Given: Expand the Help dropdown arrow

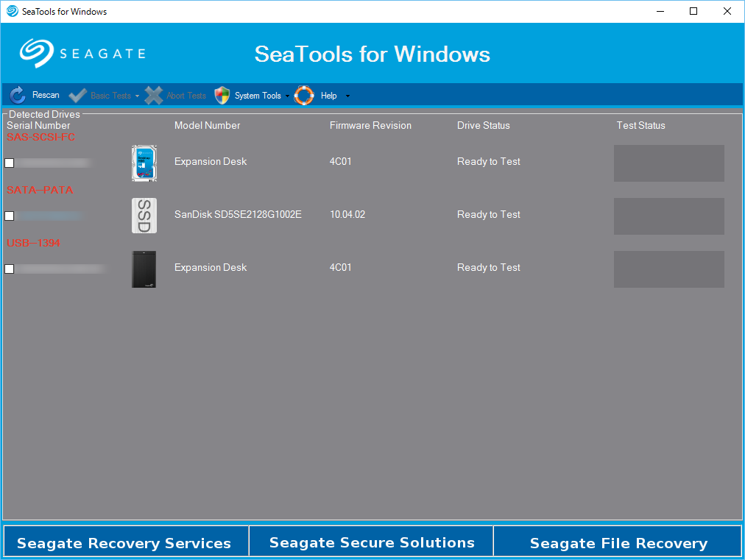Looking at the screenshot, I should (347, 95).
